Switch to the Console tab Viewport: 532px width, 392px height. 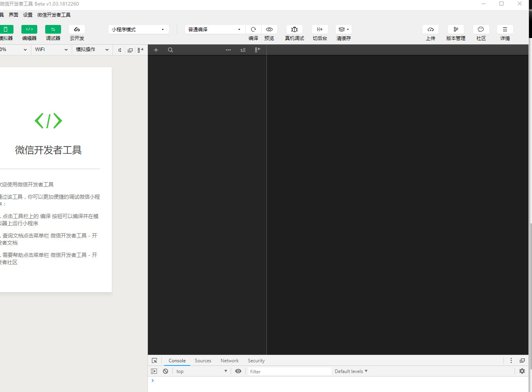[177, 361]
